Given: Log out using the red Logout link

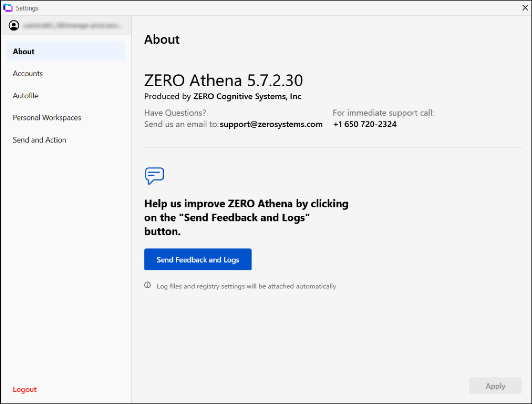Looking at the screenshot, I should [x=25, y=389].
